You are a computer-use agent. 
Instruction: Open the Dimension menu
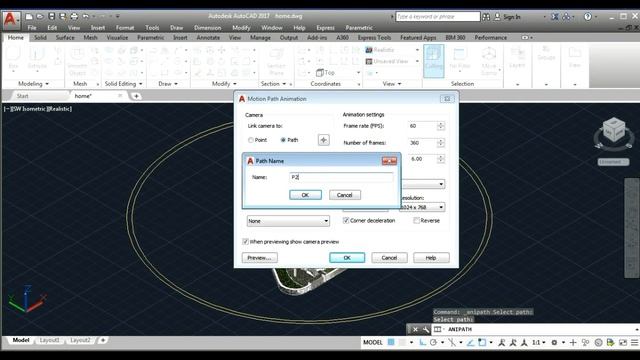(207, 28)
